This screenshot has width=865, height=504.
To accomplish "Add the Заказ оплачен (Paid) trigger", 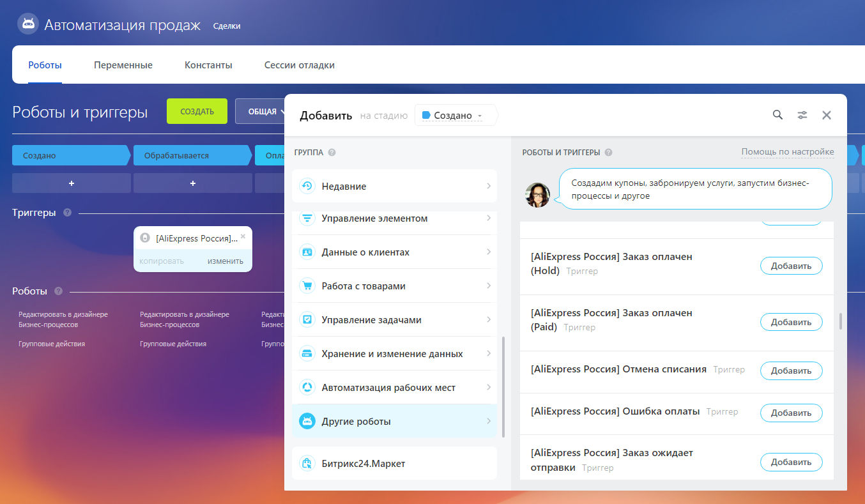I will pos(791,323).
